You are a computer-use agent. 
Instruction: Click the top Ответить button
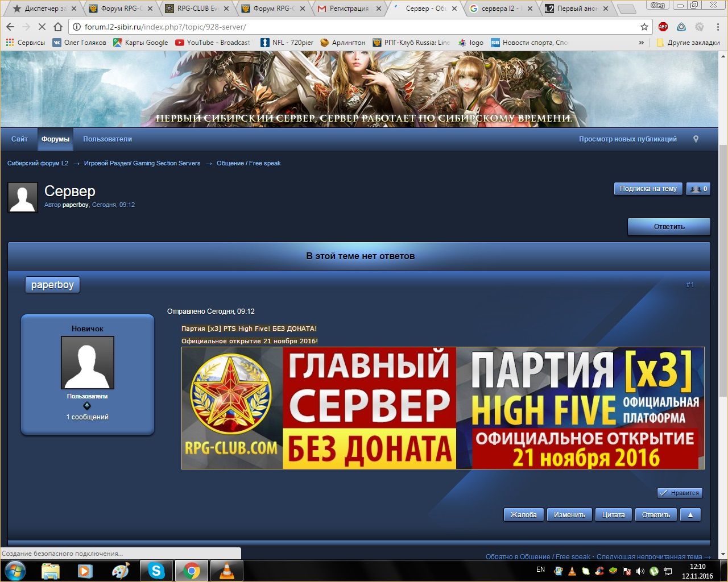(x=669, y=227)
